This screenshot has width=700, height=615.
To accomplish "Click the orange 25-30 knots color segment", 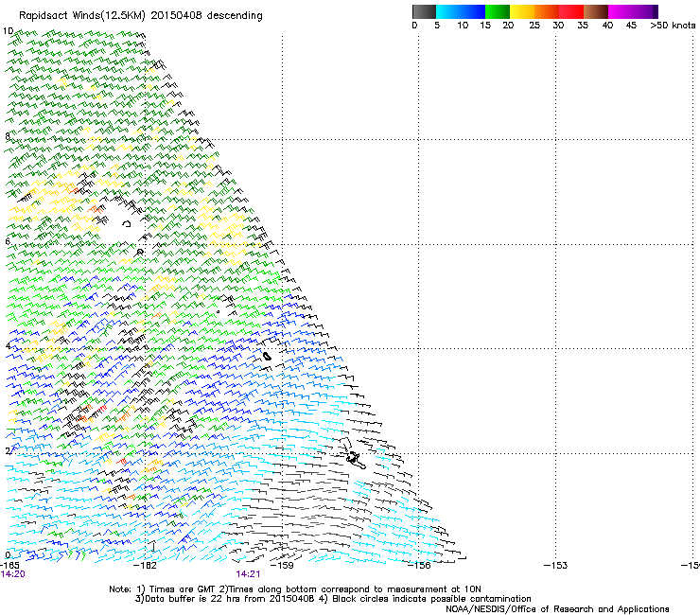I will 547,11.
